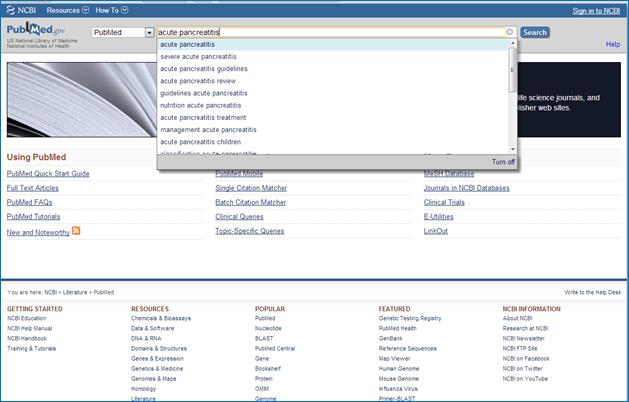Click the suggestion list scrollbar thumb
Viewport: 629px width, 402px height.
[512, 70]
